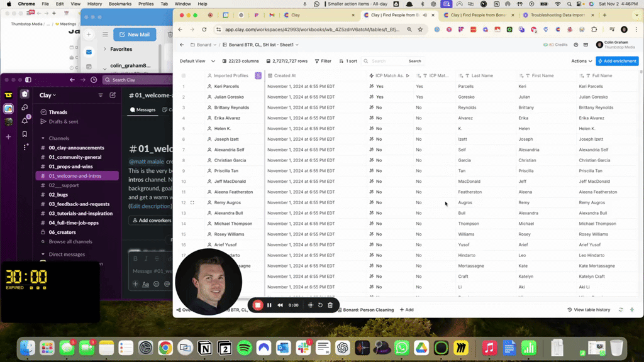Open the Actions dropdown menu

pos(581,61)
